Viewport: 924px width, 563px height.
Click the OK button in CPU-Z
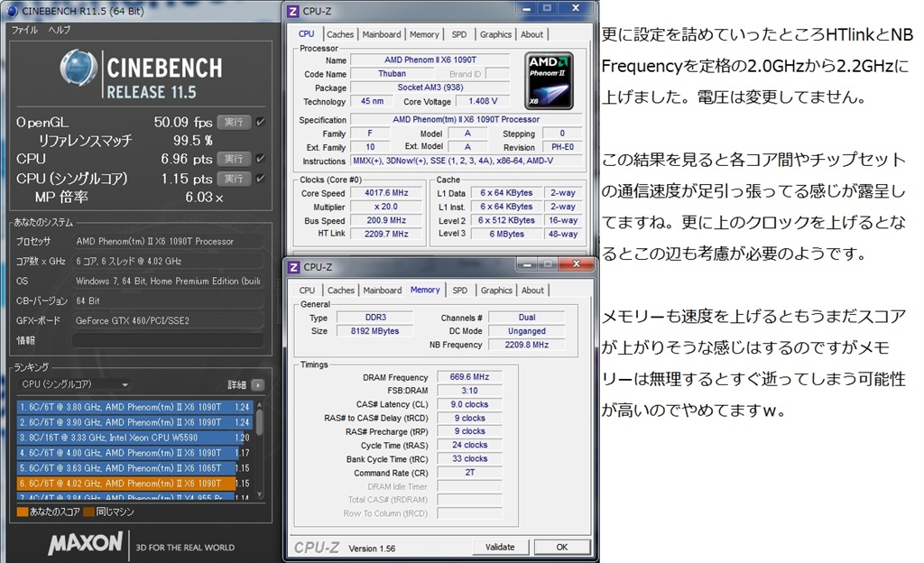point(561,547)
